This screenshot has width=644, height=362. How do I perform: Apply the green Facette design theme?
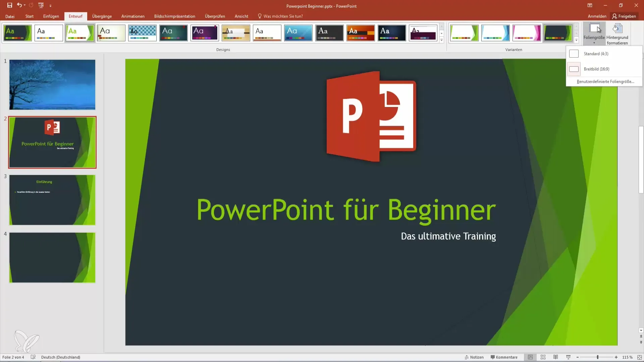tap(80, 33)
